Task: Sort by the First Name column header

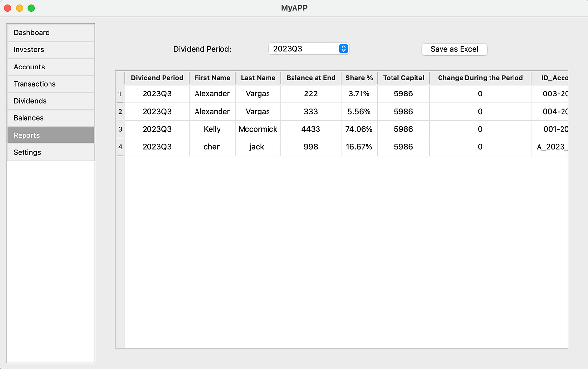Action: [212, 78]
